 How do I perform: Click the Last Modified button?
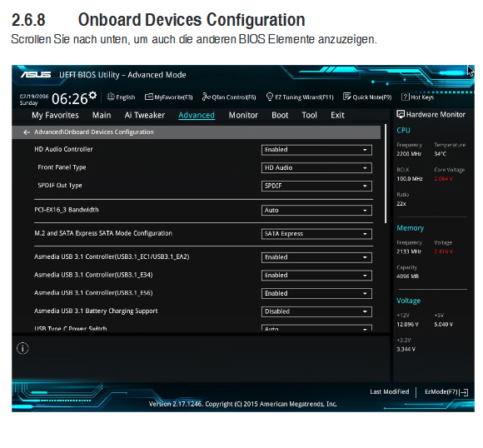[x=390, y=391]
